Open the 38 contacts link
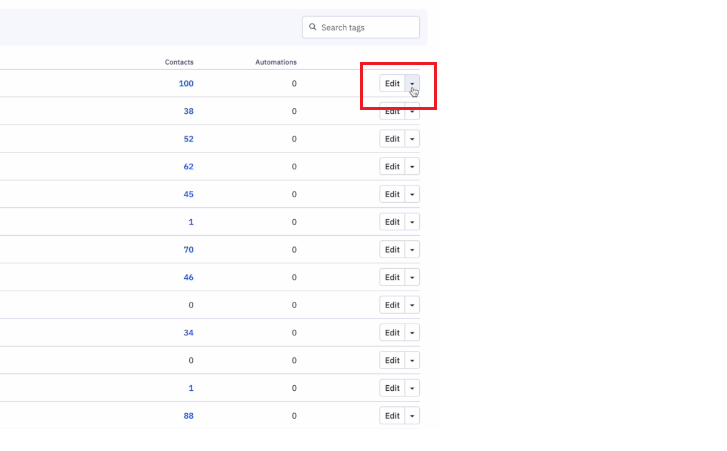The image size is (727, 451). [x=188, y=111]
